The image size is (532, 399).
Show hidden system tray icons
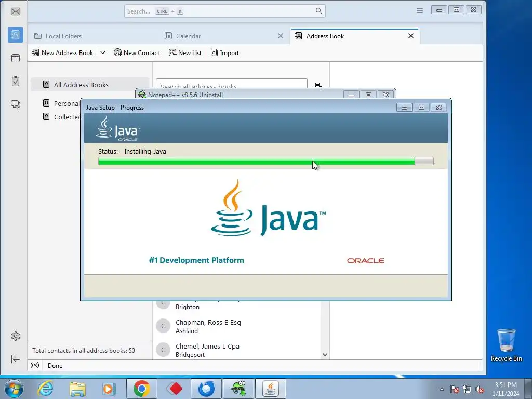(x=442, y=389)
